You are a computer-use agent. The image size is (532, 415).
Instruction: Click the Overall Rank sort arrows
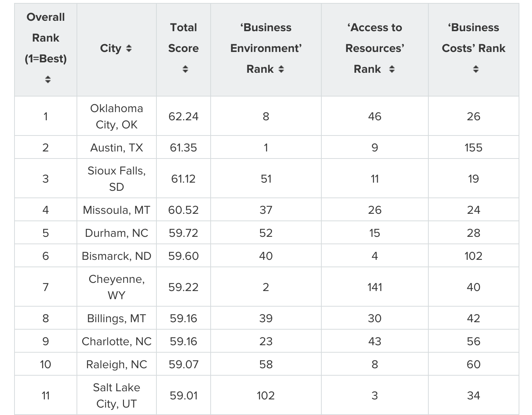(x=48, y=79)
